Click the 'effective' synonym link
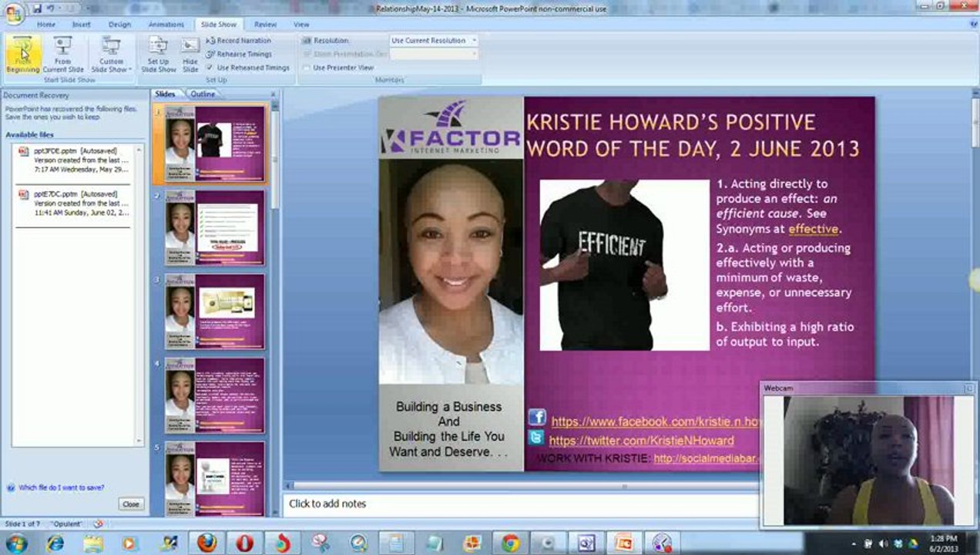980x555 pixels. [x=813, y=229]
